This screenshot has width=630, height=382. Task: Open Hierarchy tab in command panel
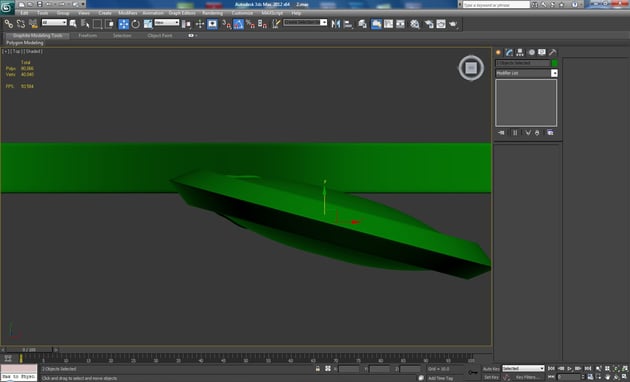pos(520,52)
